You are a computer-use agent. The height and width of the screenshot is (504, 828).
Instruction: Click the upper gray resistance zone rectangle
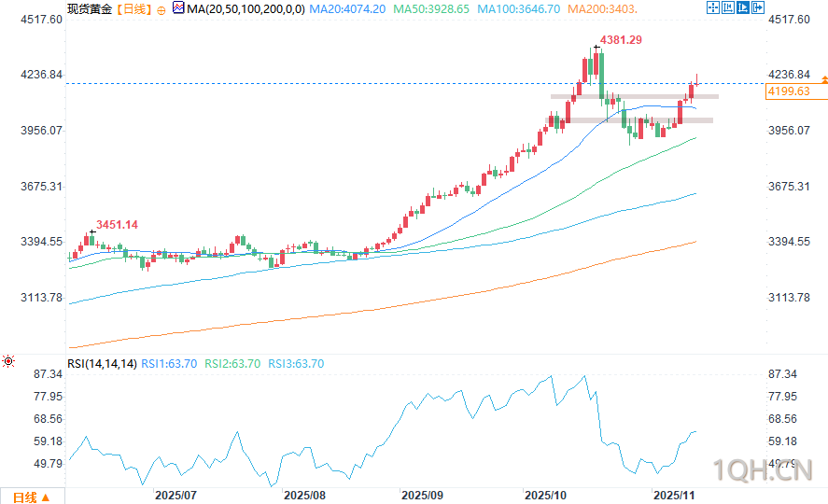point(635,96)
